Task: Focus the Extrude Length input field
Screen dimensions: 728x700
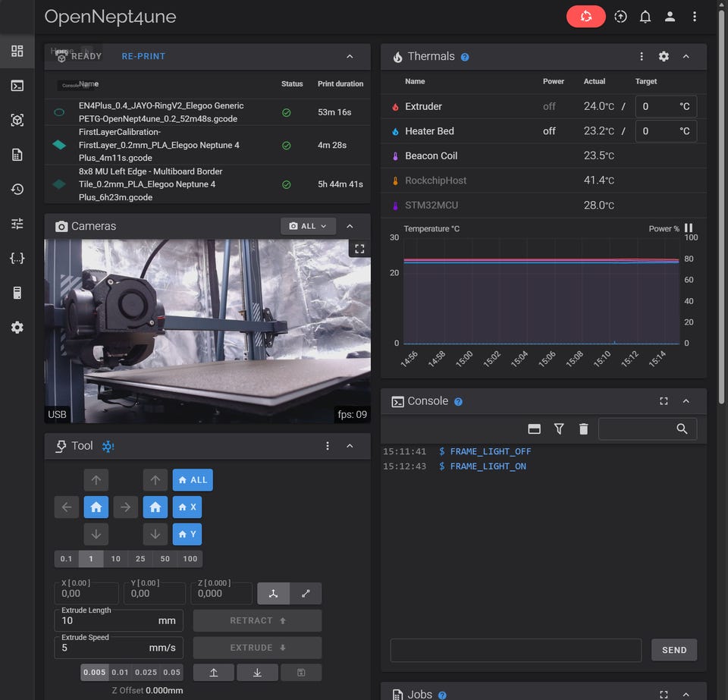Action: [119, 620]
